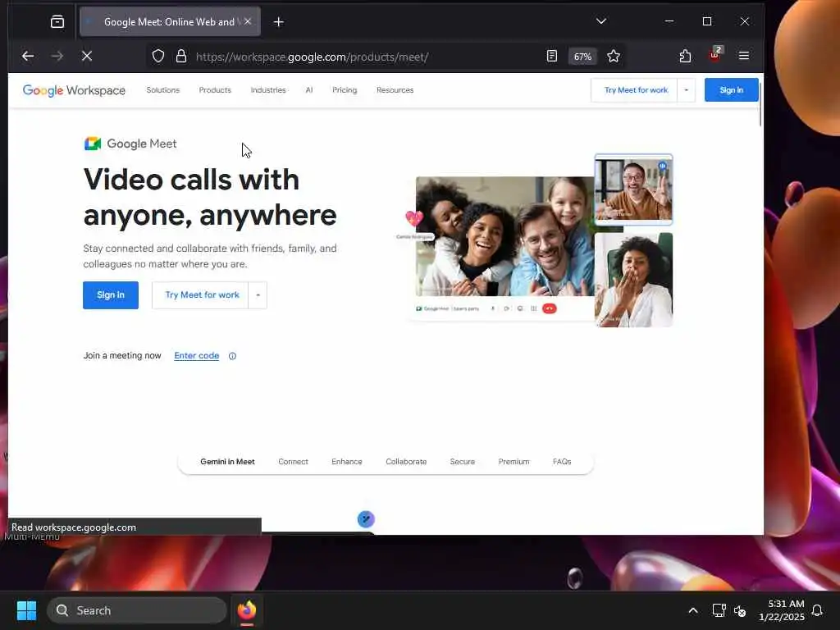Select the FAQs section tab
The width and height of the screenshot is (840, 630).
tap(562, 462)
